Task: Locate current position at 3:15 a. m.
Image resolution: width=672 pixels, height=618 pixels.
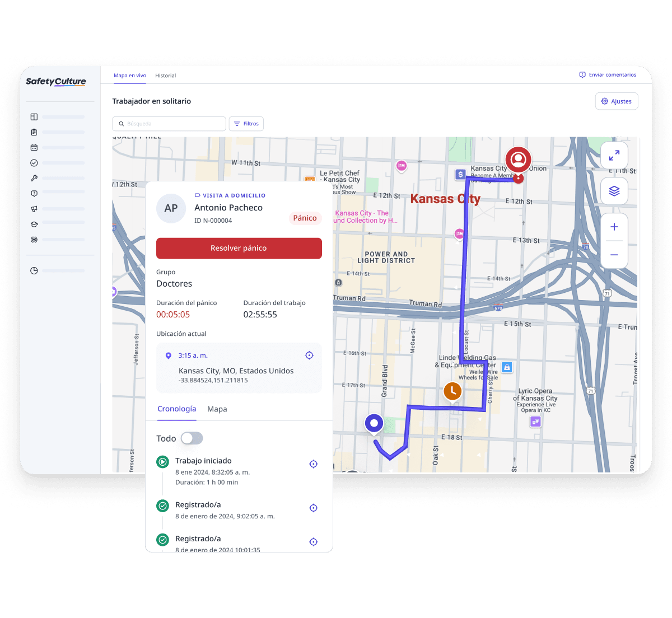Action: [x=309, y=355]
